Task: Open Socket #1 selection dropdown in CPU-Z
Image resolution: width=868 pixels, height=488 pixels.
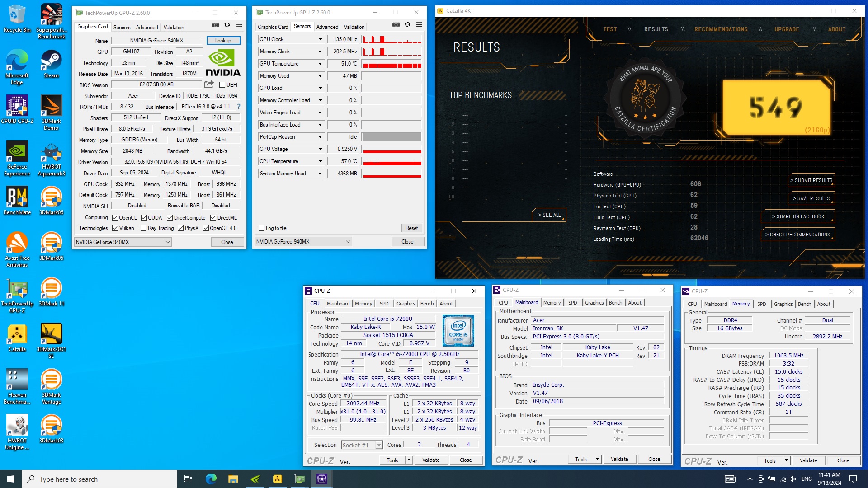Action: pos(362,445)
